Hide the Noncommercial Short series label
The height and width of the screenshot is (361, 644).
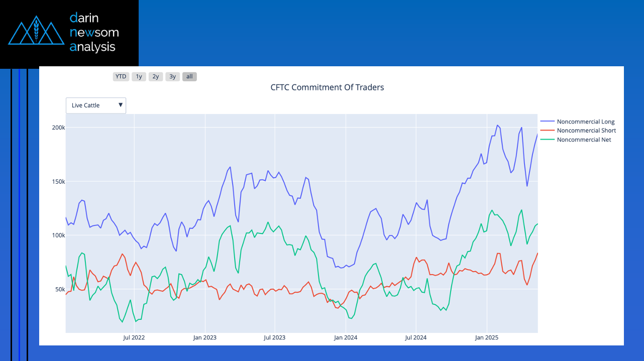click(586, 131)
